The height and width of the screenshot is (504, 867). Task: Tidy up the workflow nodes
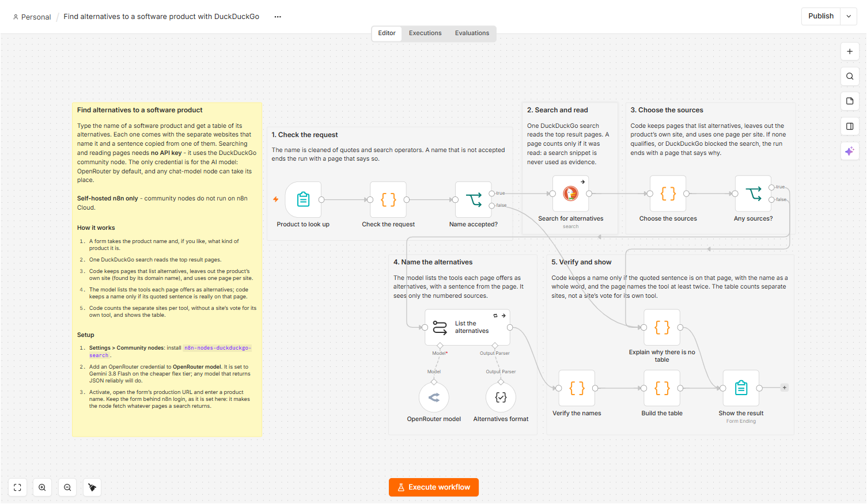pos(92,487)
